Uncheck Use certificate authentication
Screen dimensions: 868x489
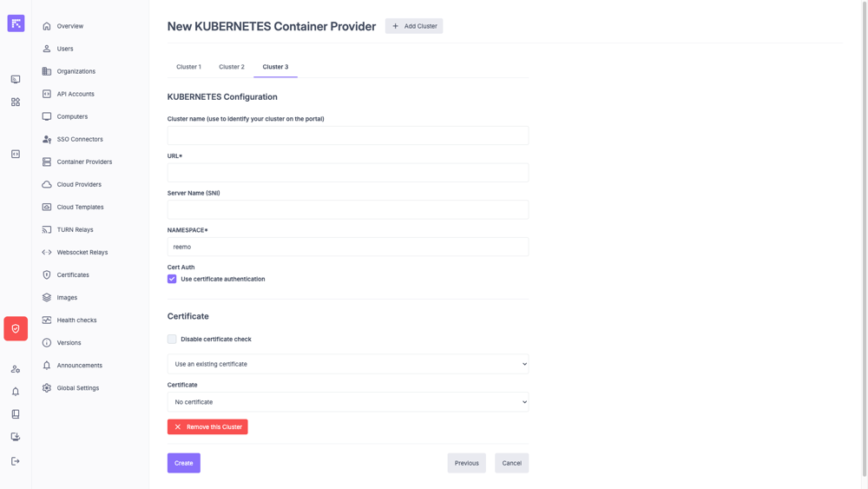[x=172, y=279]
